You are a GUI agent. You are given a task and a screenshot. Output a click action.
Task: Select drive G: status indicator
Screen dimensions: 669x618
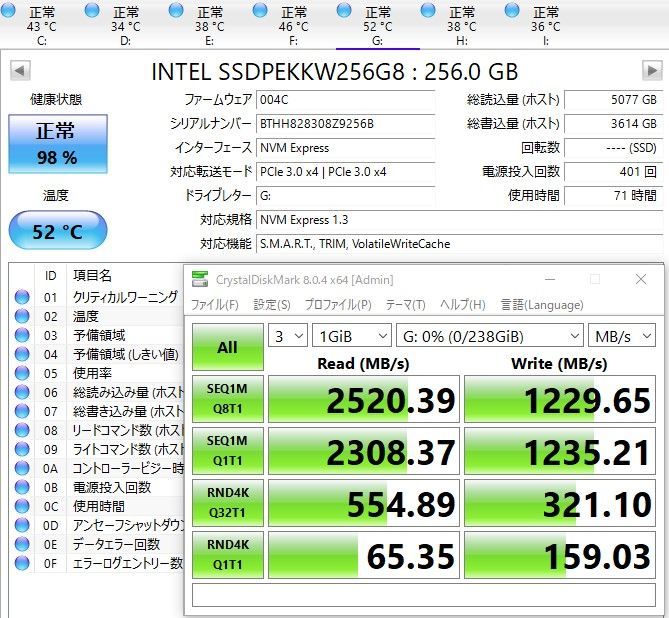tap(344, 11)
